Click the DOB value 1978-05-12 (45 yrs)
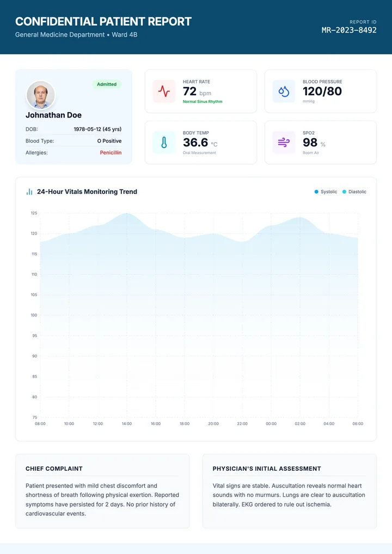Image resolution: width=392 pixels, height=554 pixels. [x=97, y=130]
